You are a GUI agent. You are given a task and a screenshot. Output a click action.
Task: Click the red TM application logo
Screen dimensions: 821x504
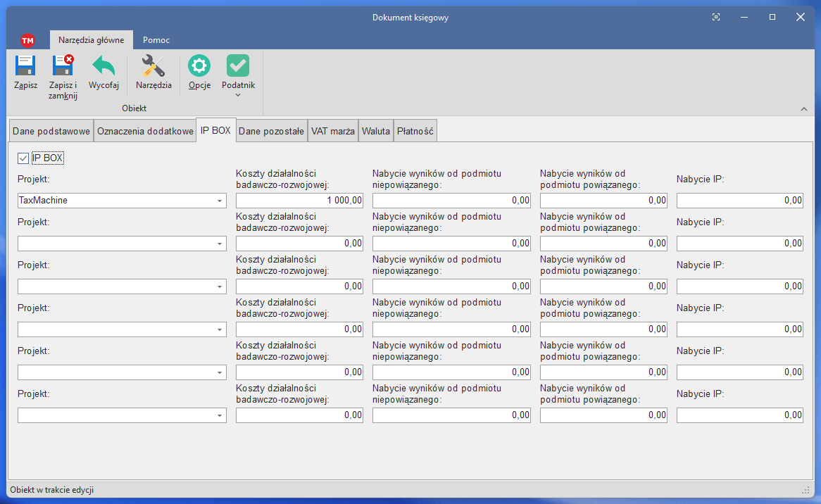tap(27, 40)
